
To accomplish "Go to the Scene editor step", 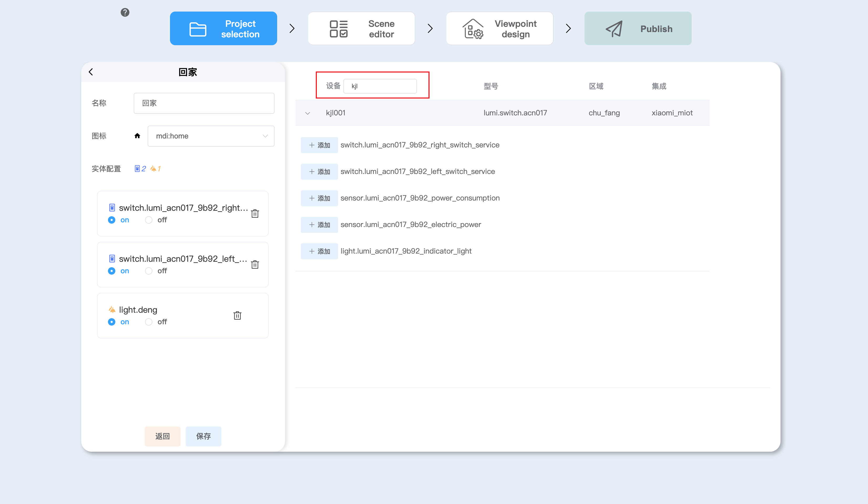I will [361, 29].
